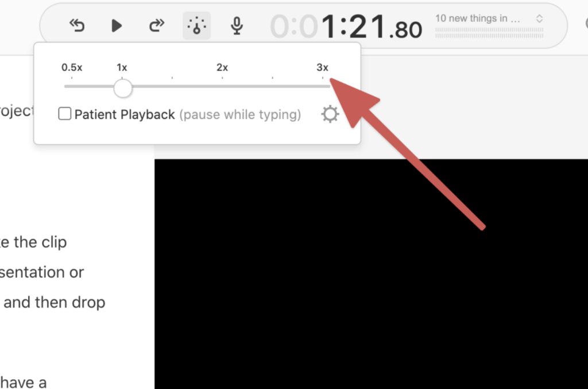The height and width of the screenshot is (389, 588).
Task: Start playback with the play button
Action: (117, 25)
